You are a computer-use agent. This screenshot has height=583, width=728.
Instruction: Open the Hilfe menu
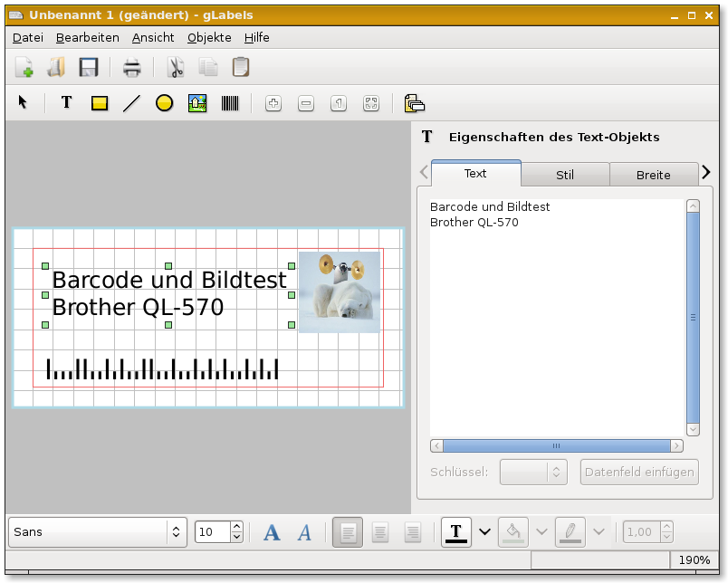[x=257, y=38]
